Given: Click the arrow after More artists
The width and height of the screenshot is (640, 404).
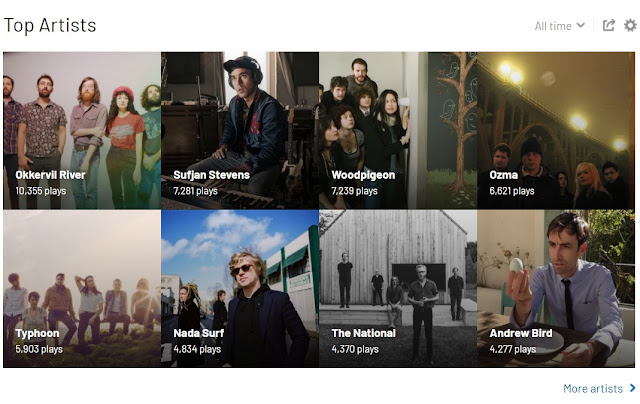Looking at the screenshot, I should 633,388.
